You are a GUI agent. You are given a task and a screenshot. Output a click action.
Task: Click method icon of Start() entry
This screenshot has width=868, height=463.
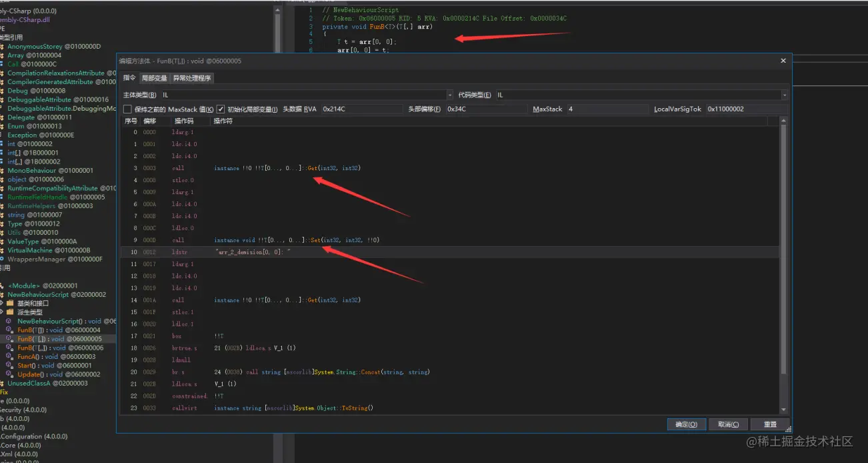click(10, 366)
